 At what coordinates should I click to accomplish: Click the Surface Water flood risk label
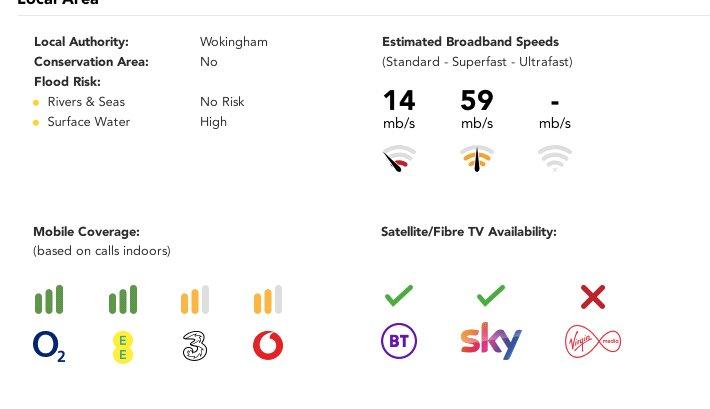pyautogui.click(x=89, y=122)
